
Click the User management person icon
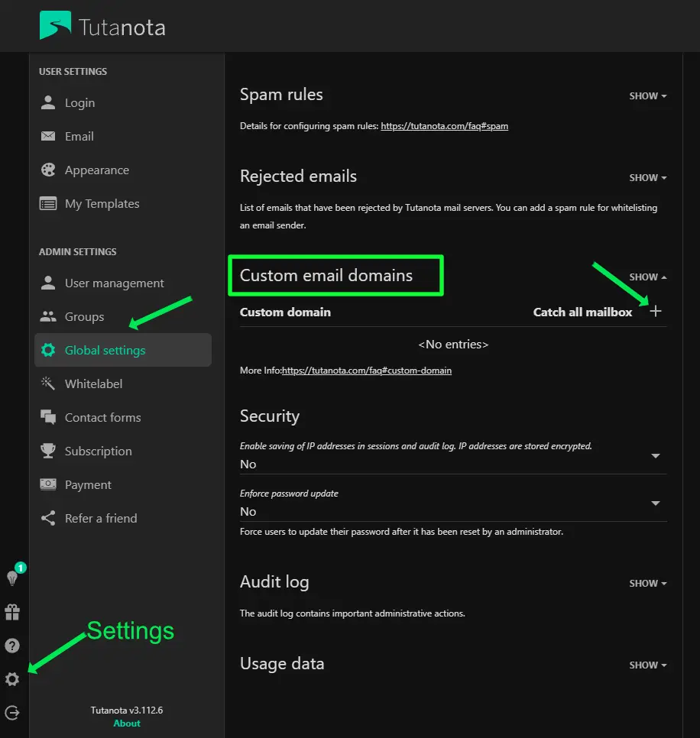(48, 283)
